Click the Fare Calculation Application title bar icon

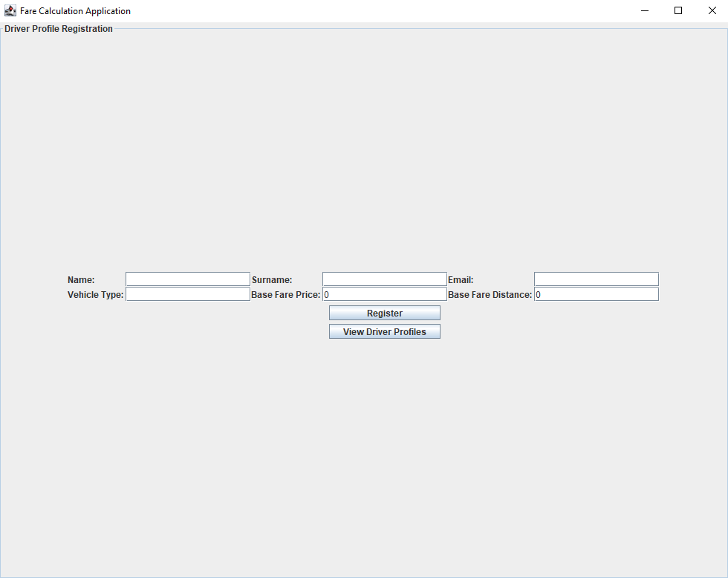(10, 10)
